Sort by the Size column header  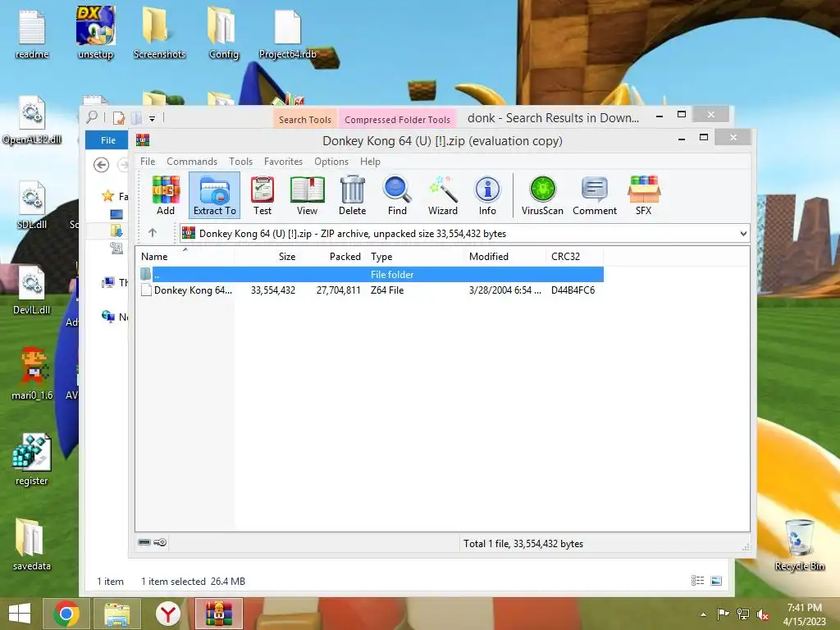tap(286, 257)
